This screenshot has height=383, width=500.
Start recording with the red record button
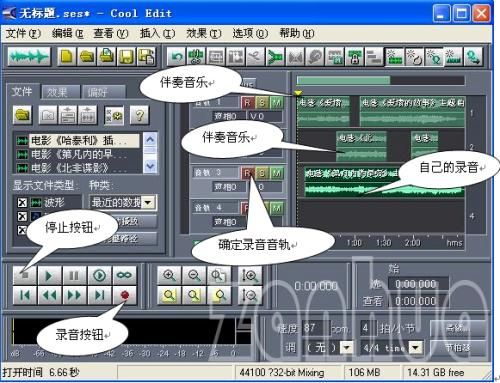coord(125,295)
